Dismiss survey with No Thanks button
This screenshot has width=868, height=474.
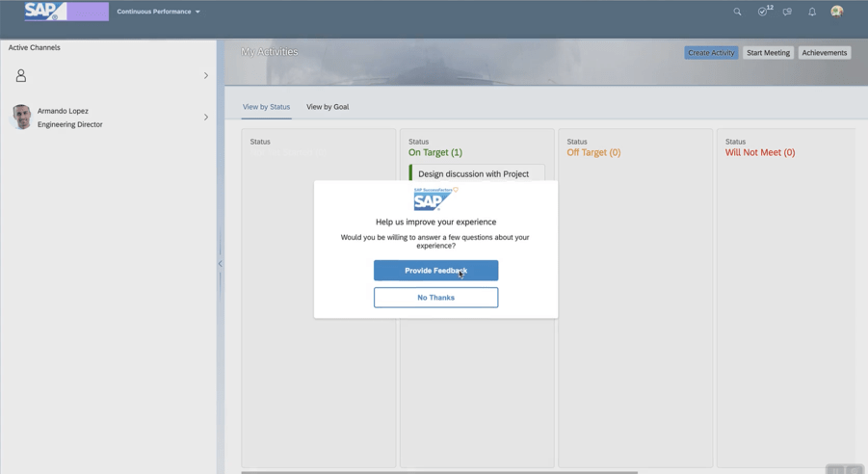pyautogui.click(x=435, y=298)
